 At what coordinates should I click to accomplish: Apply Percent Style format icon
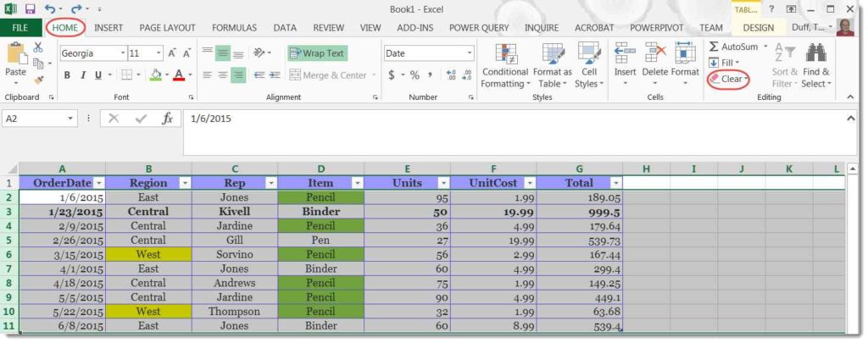pyautogui.click(x=415, y=75)
